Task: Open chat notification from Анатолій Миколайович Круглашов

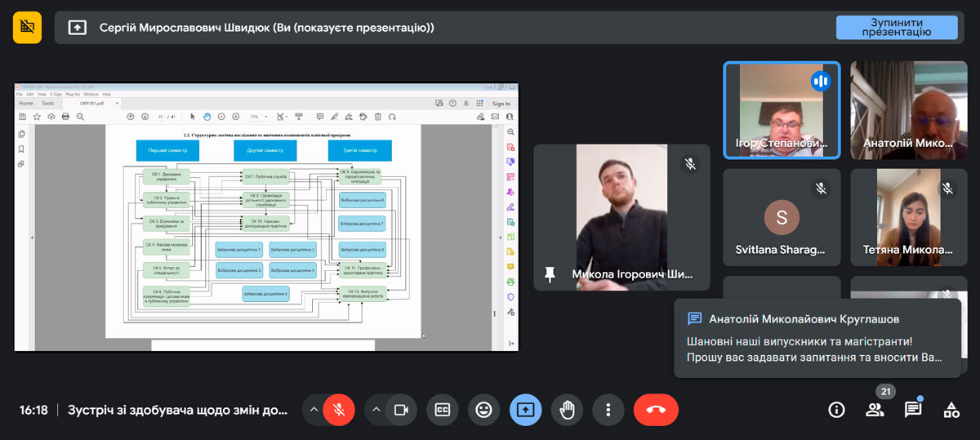Action: [x=817, y=338]
